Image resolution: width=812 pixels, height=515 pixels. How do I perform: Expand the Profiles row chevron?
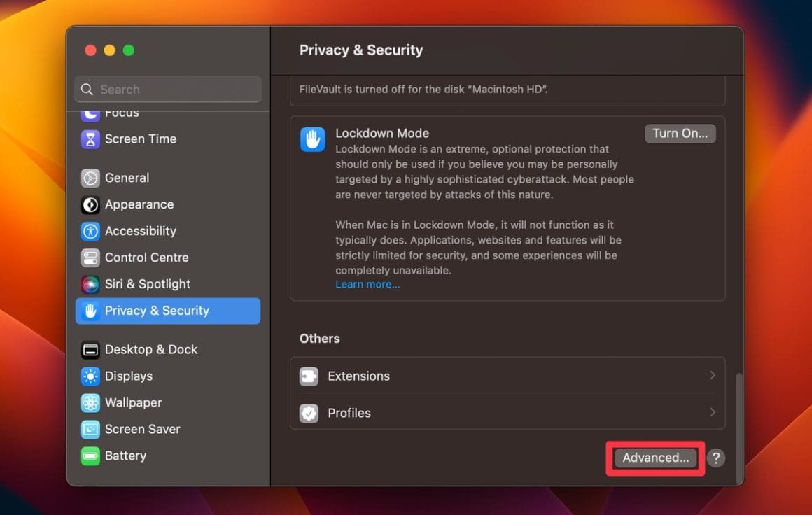(713, 413)
